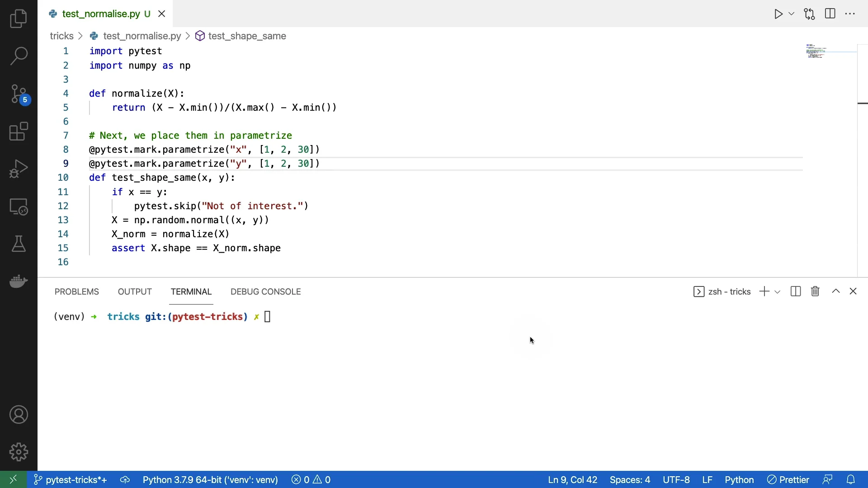Open the Extensions view

coord(19,132)
